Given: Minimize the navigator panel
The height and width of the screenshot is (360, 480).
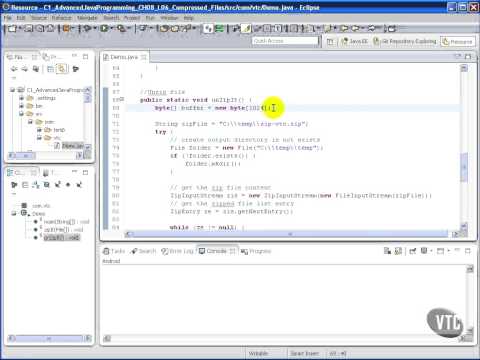Looking at the screenshot, I should [74, 56].
